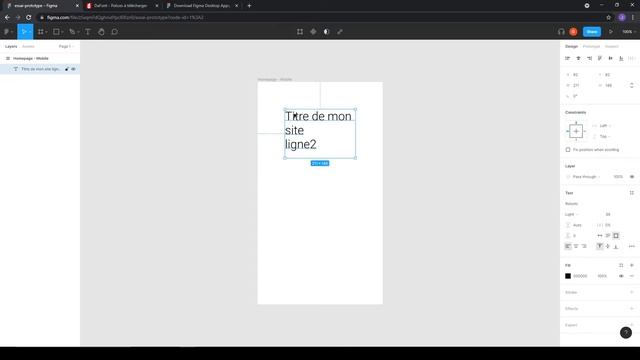Viewport: 640px width, 360px height.
Task: Select the Rectangle shape tool
Action: point(56,31)
